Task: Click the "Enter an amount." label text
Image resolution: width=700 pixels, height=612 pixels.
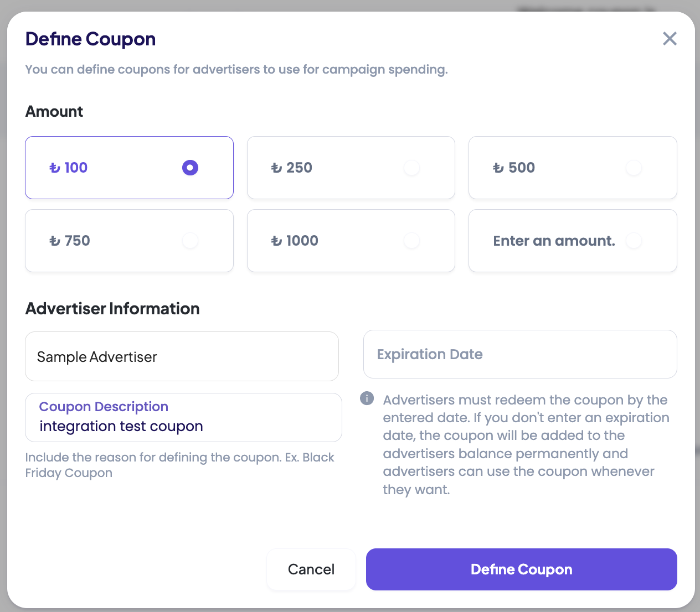Action: (554, 241)
